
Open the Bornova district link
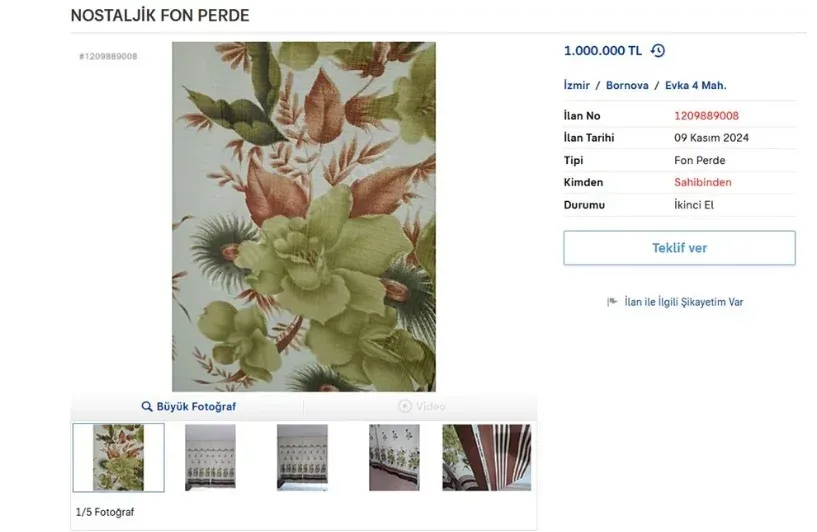coord(627,86)
